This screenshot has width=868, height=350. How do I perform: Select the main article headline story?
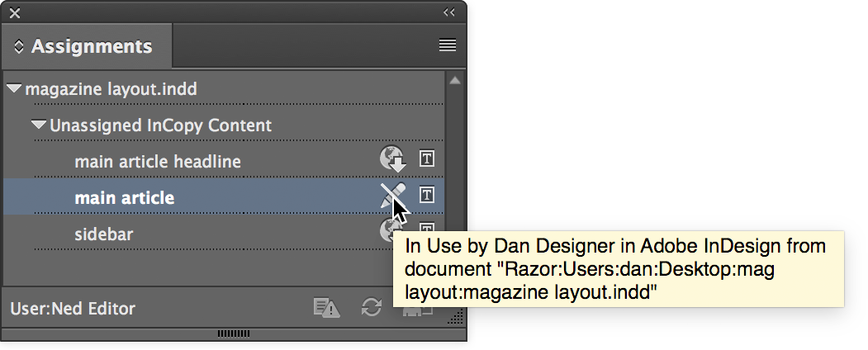(x=224, y=162)
